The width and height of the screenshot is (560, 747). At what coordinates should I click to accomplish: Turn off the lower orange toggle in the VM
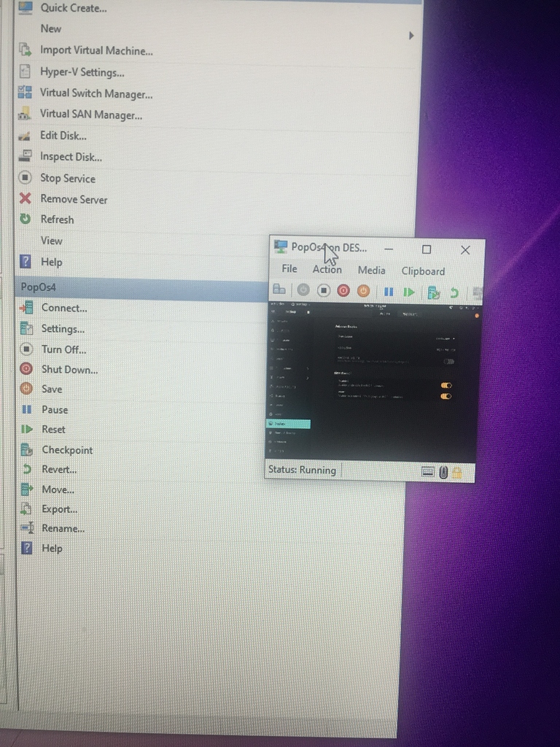point(446,396)
